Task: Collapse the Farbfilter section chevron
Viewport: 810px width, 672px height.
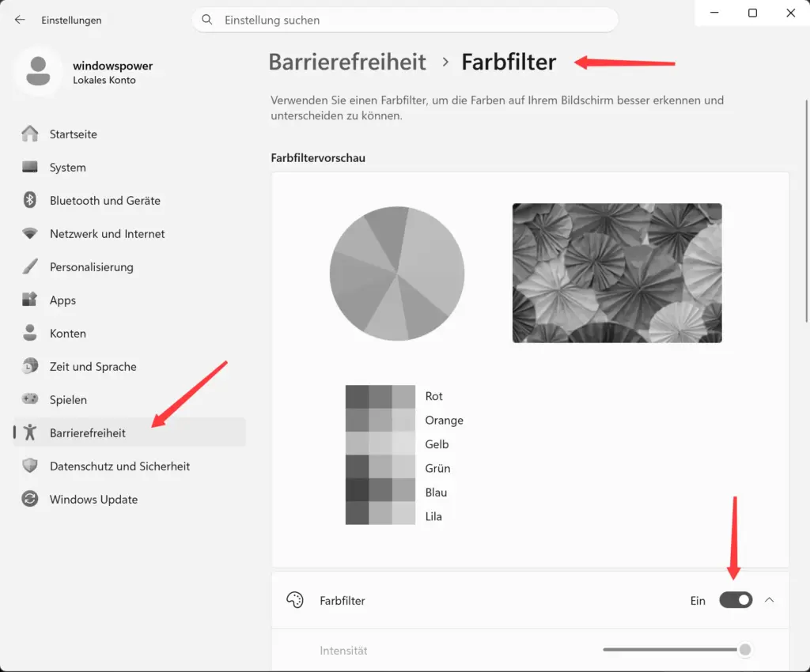Action: (769, 600)
